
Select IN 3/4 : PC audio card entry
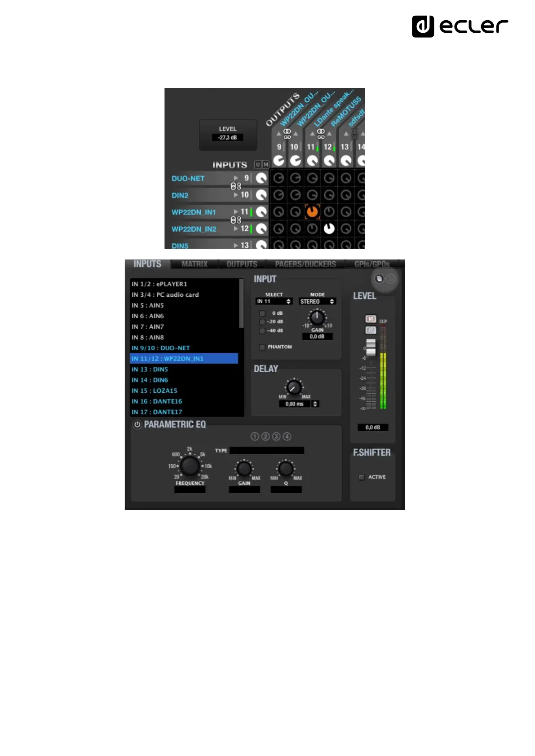click(165, 294)
